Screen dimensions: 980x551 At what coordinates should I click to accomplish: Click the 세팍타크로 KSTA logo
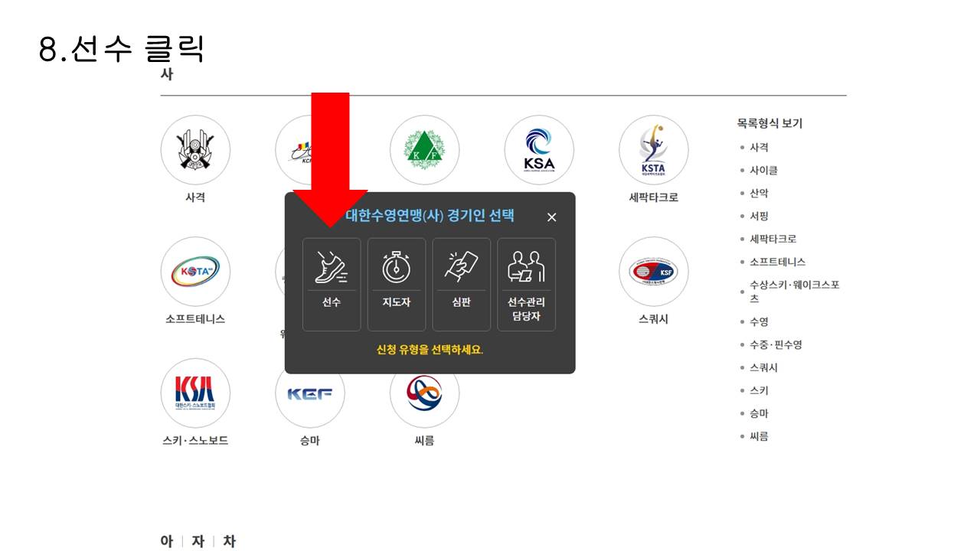[x=654, y=150]
